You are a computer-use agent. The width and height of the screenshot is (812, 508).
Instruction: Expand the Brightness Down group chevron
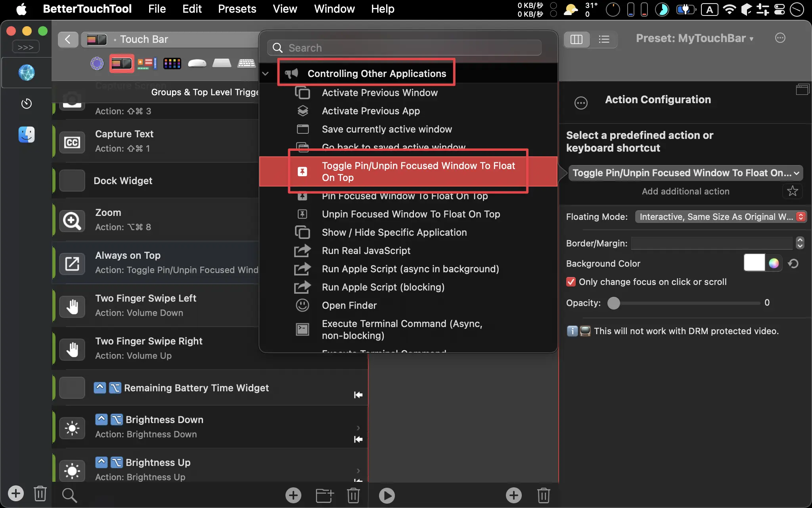coord(358,428)
